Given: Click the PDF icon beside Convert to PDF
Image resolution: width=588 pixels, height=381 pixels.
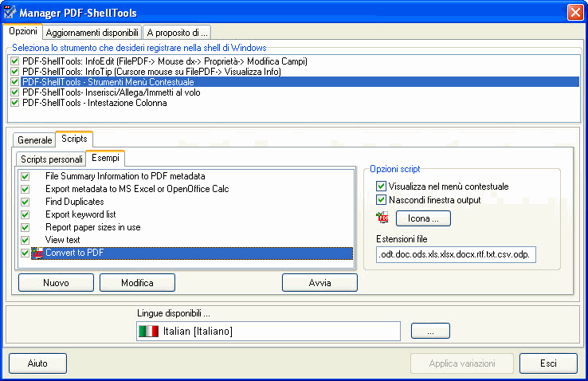Looking at the screenshot, I should tap(37, 253).
